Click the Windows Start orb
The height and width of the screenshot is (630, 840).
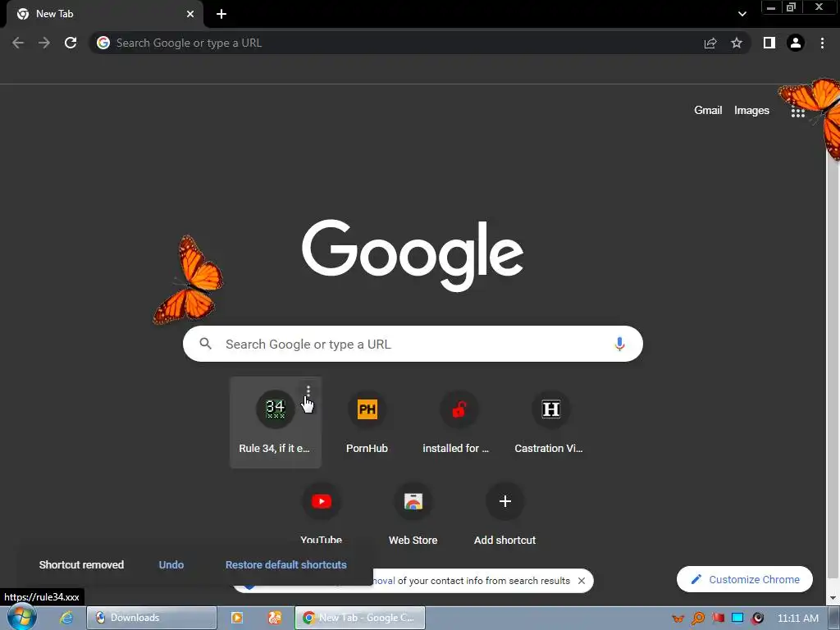coord(21,617)
